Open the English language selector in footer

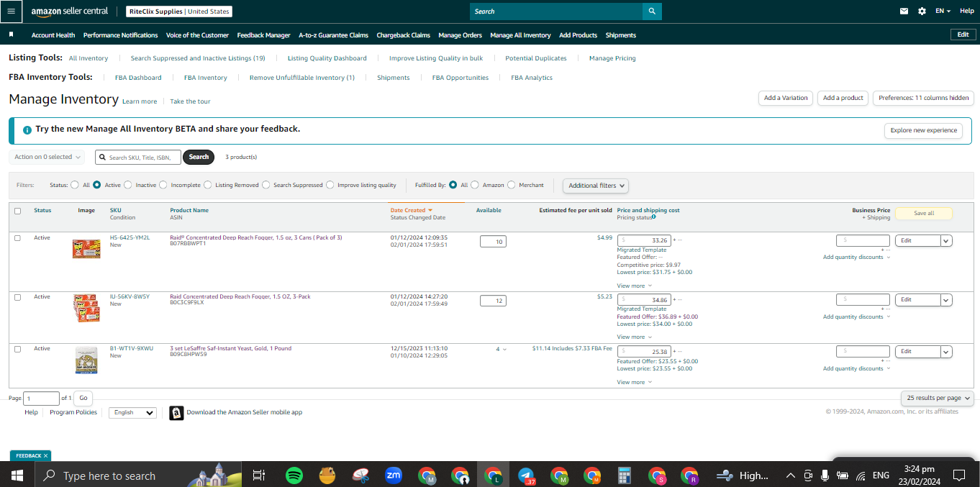pyautogui.click(x=132, y=413)
